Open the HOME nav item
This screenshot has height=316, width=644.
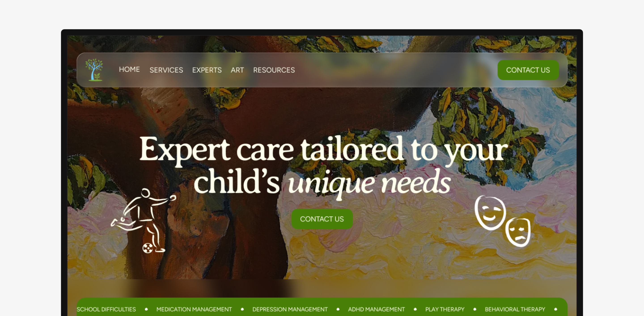129,69
